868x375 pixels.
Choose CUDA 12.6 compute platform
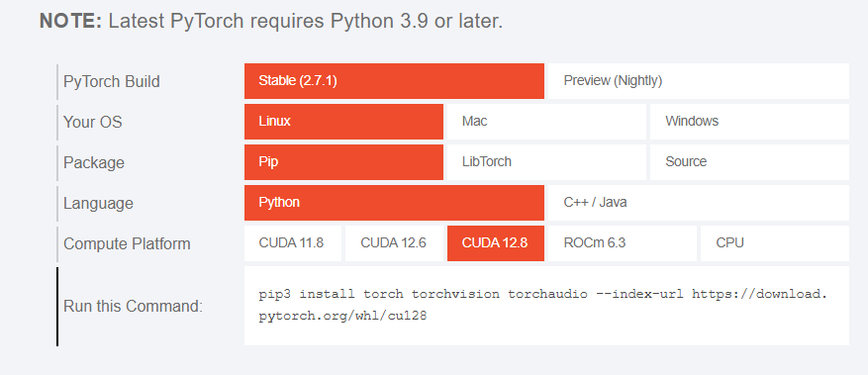pyautogui.click(x=394, y=243)
